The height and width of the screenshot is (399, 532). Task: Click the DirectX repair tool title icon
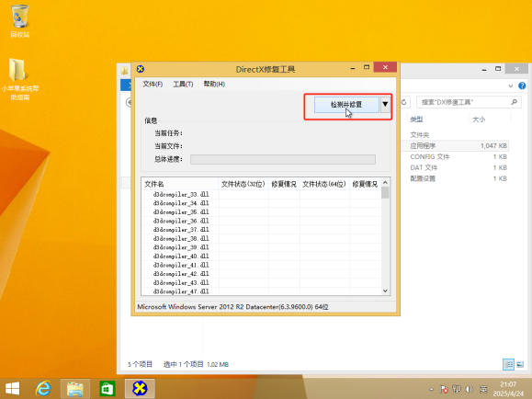(x=141, y=69)
